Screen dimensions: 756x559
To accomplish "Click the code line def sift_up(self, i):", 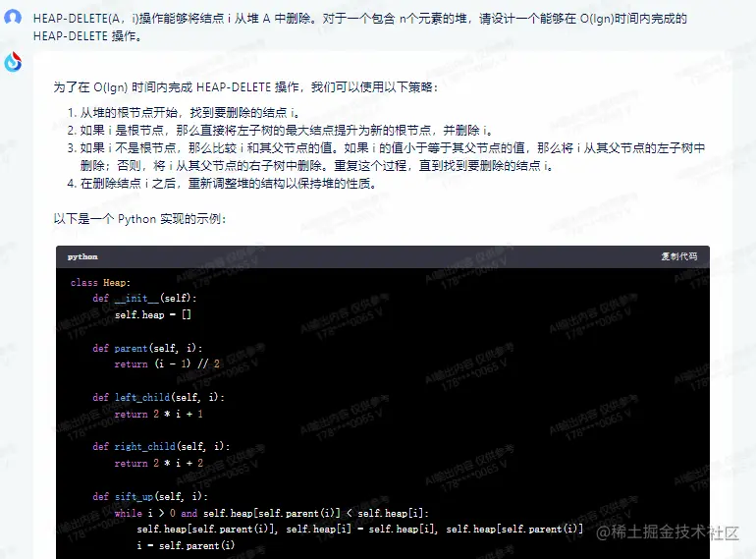I will click(150, 496).
